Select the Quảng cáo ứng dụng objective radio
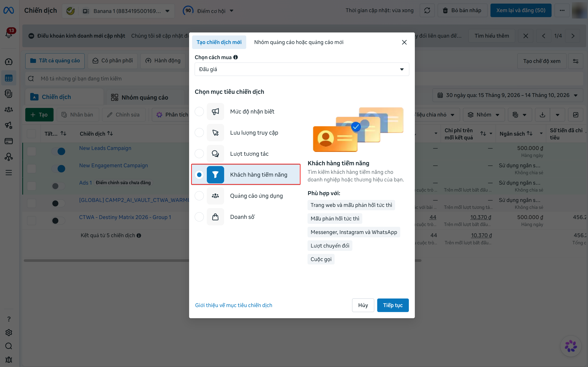Screen dimensions: 588x367 click(x=199, y=196)
